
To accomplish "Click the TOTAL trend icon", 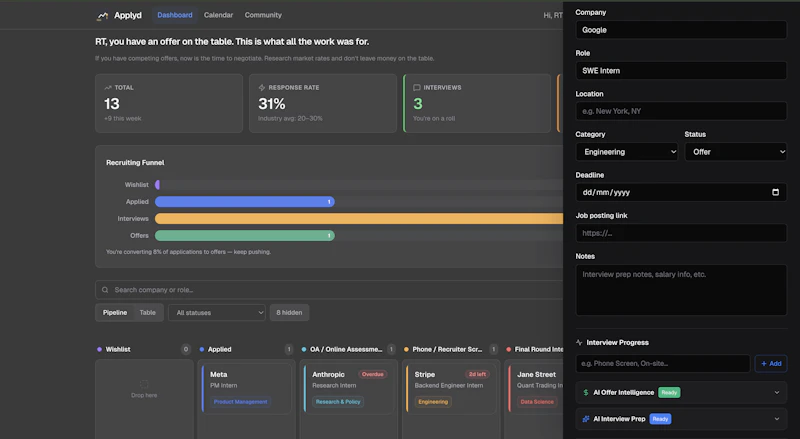I will click(108, 88).
